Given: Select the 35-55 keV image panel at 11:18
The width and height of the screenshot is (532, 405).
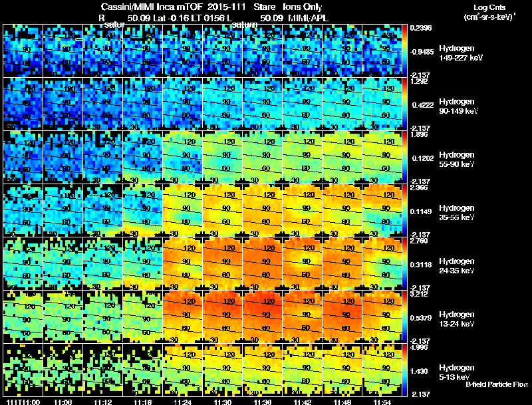Looking at the screenshot, I should click(x=143, y=211).
